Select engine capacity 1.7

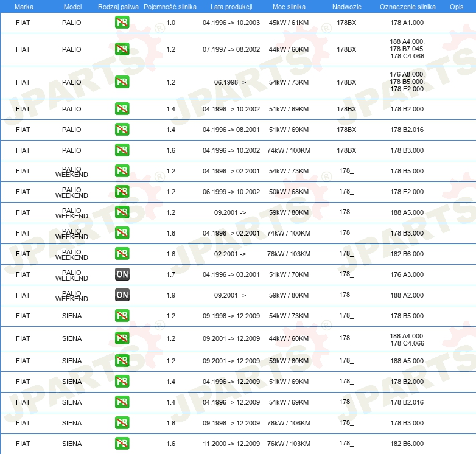170,274
